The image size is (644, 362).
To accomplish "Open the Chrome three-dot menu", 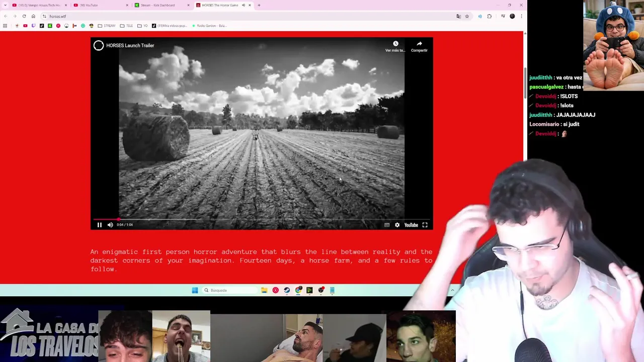I will click(x=521, y=16).
